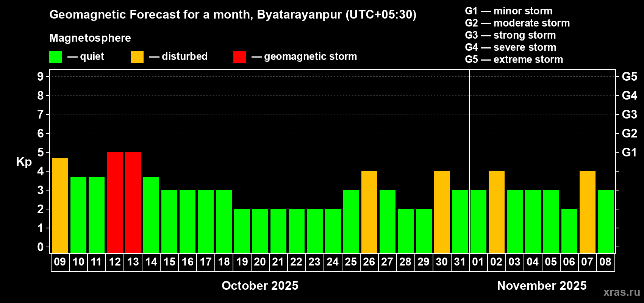Click the 'Kp' axis label

coord(24,162)
